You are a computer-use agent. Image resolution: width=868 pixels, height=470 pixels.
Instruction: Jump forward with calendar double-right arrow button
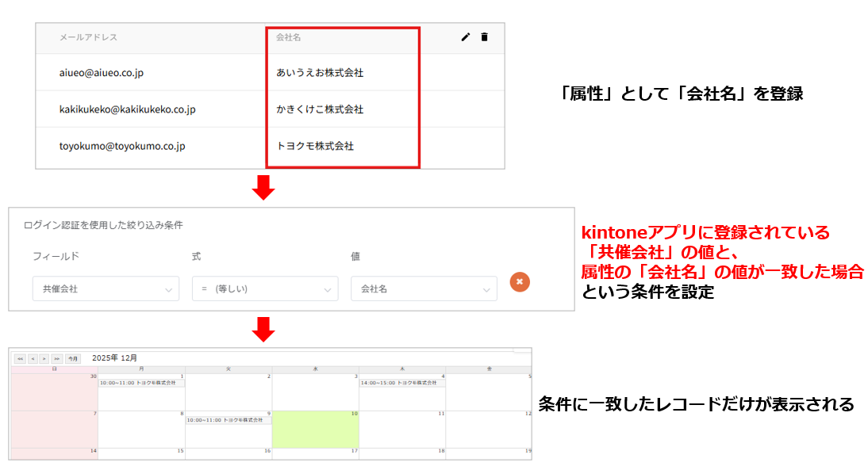pyautogui.click(x=56, y=359)
